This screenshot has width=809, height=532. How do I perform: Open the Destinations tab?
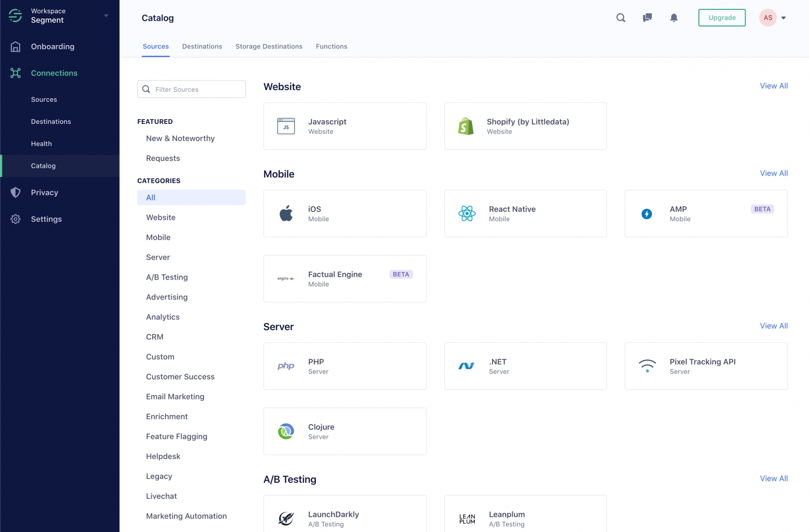202,46
